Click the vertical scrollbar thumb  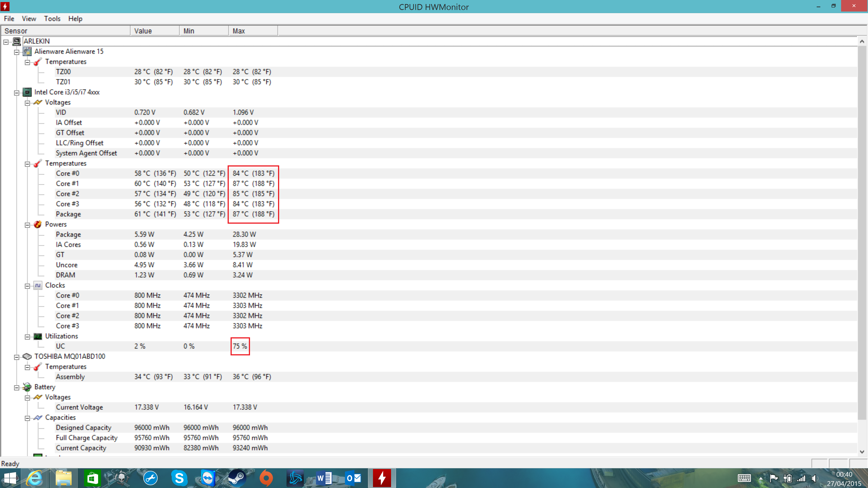(x=862, y=233)
